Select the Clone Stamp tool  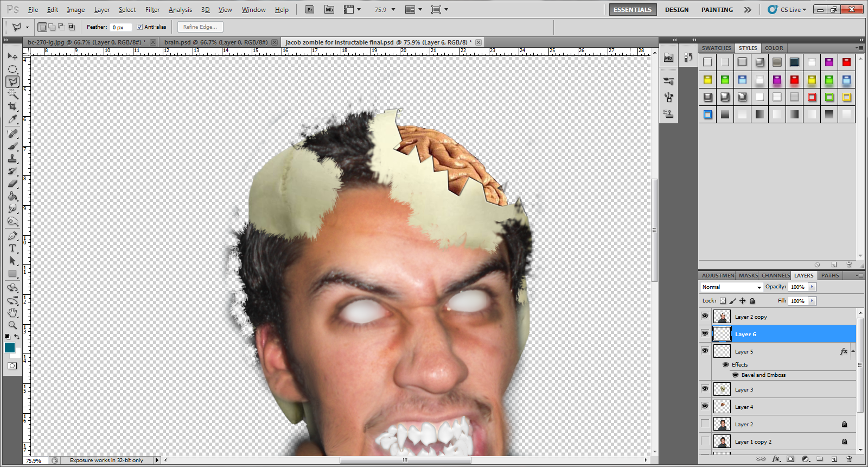pyautogui.click(x=12, y=159)
